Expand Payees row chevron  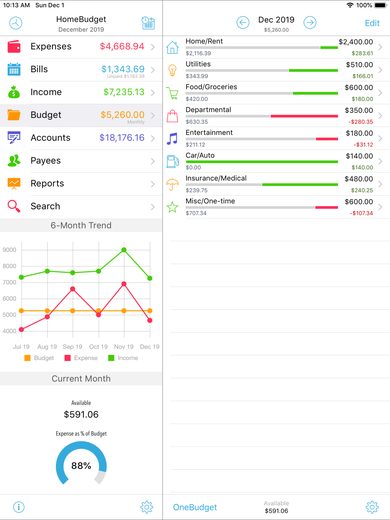tap(153, 161)
